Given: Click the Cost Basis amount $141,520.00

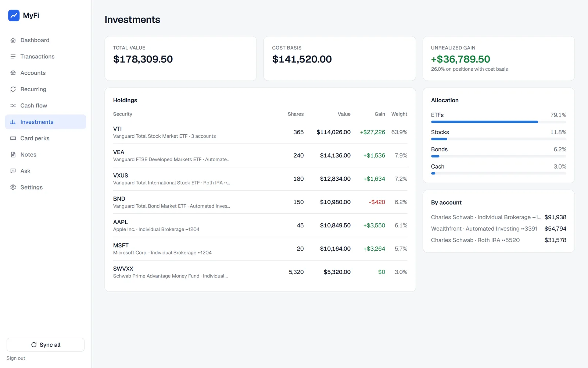Looking at the screenshot, I should [x=302, y=59].
